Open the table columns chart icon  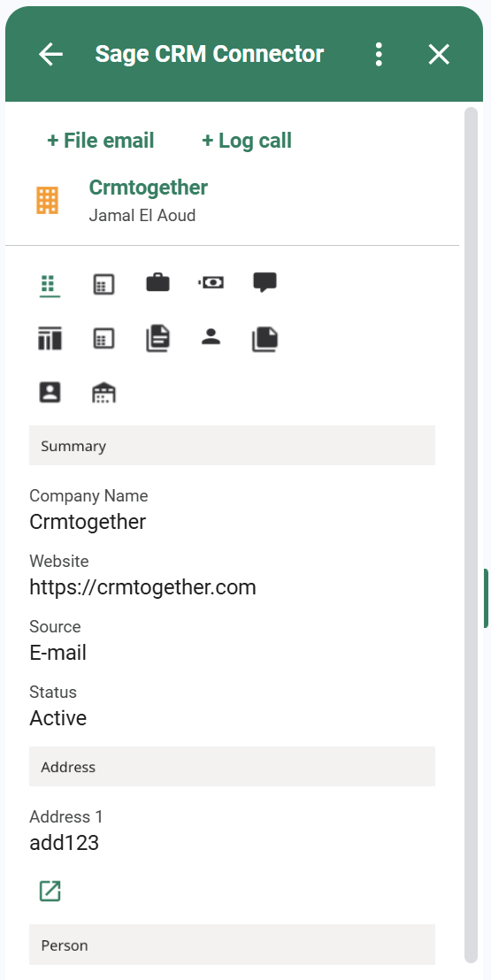tap(50, 339)
